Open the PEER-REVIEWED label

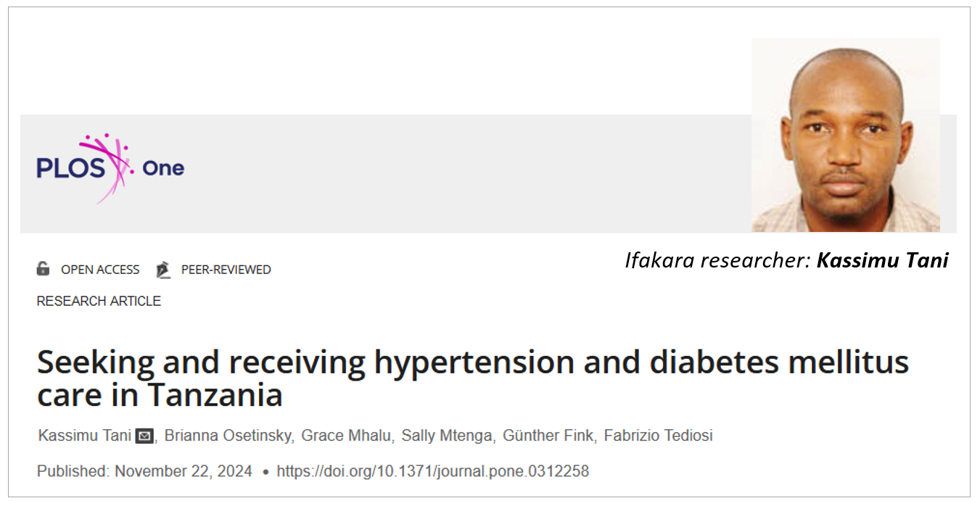(x=226, y=270)
